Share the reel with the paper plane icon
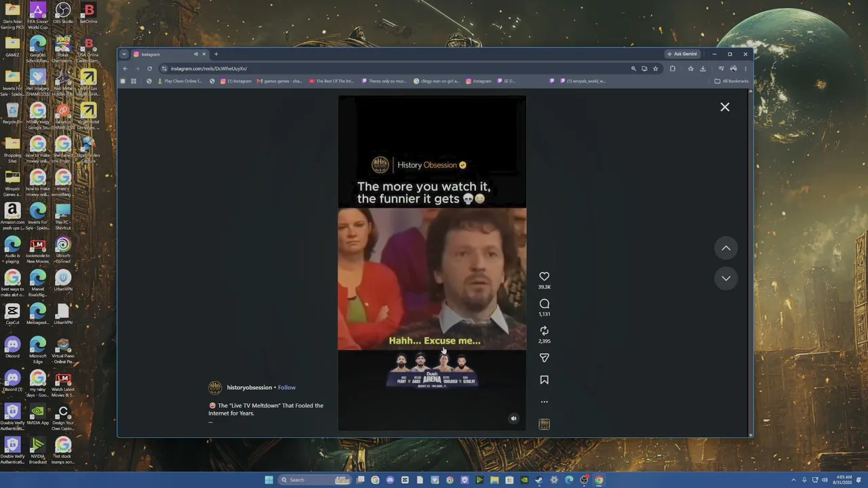Viewport: 868px width, 488px height. (x=544, y=358)
